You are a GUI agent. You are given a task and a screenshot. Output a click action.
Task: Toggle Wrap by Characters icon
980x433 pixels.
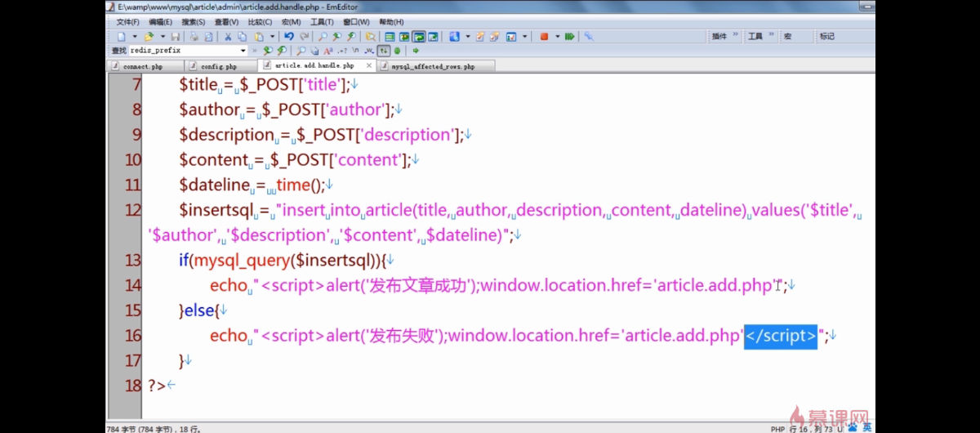click(404, 36)
